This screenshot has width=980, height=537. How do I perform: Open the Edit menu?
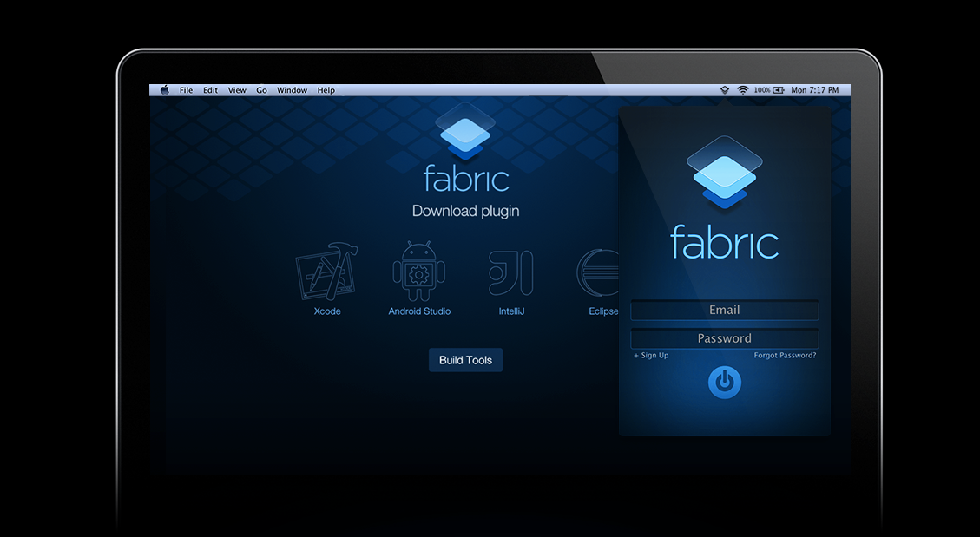pos(211,90)
